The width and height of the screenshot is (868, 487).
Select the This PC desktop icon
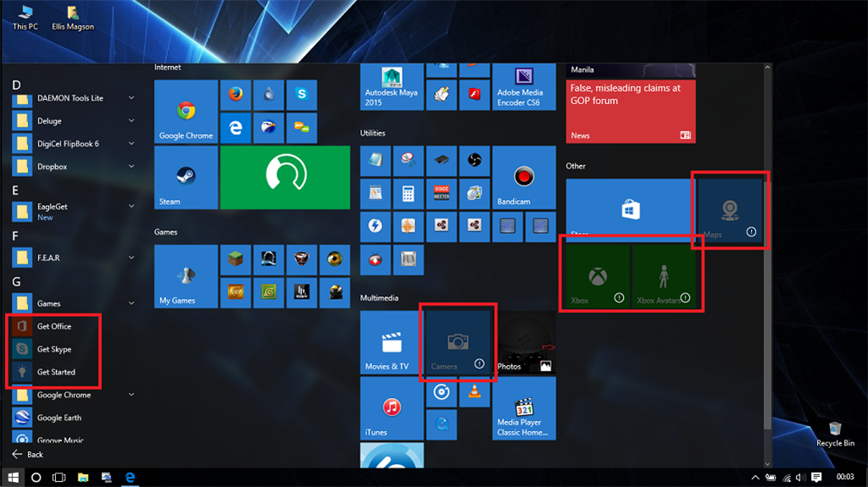(x=25, y=18)
